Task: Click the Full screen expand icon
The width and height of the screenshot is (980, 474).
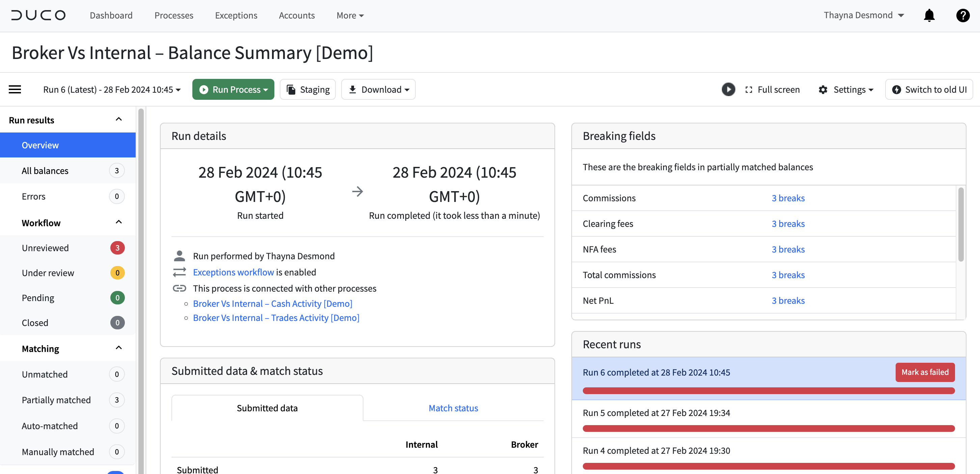Action: pyautogui.click(x=749, y=89)
